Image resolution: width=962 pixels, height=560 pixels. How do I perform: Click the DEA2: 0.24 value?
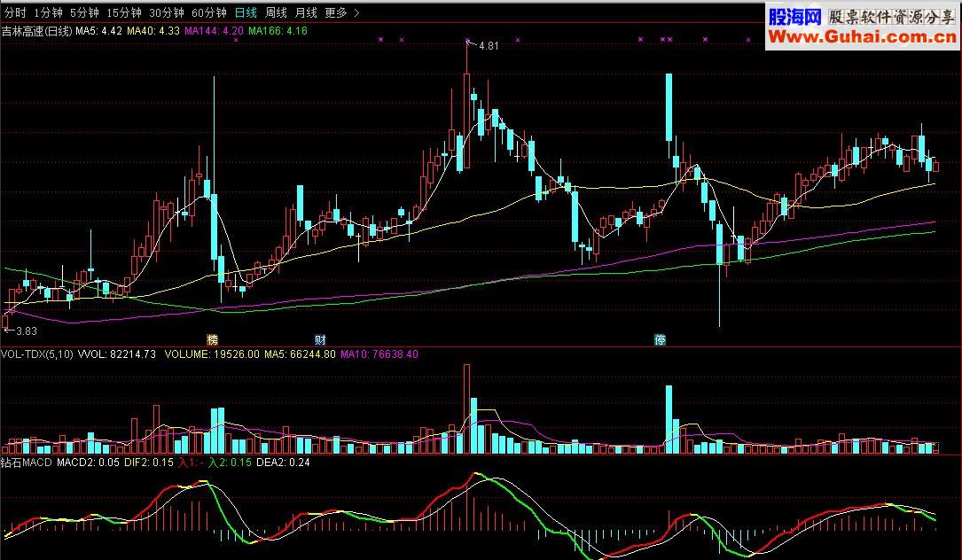click(x=283, y=463)
